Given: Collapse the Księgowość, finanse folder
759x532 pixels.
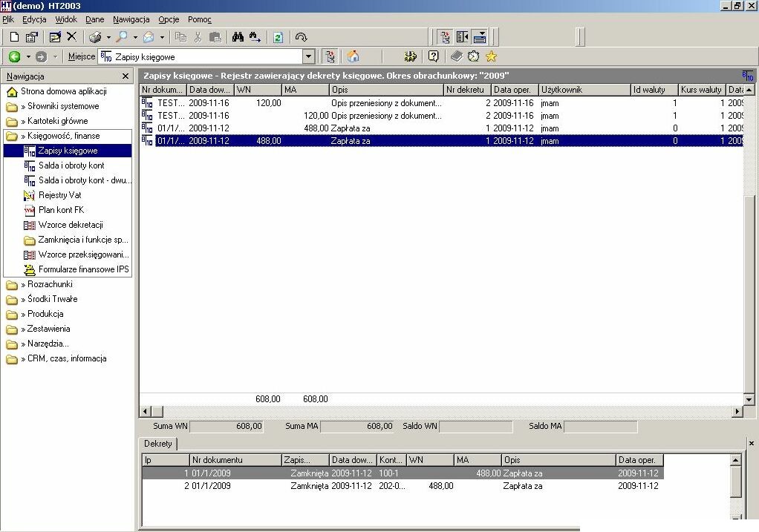Looking at the screenshot, I should 53,136.
